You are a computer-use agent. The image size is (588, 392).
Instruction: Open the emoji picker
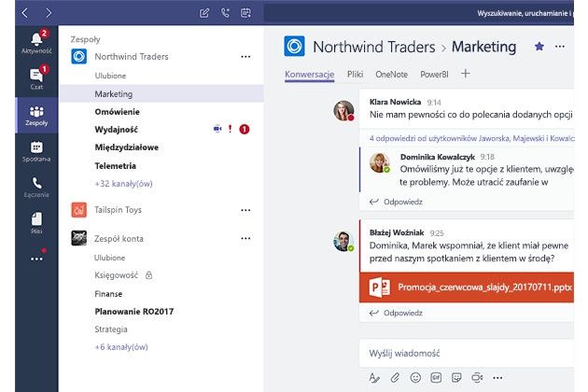click(x=415, y=378)
